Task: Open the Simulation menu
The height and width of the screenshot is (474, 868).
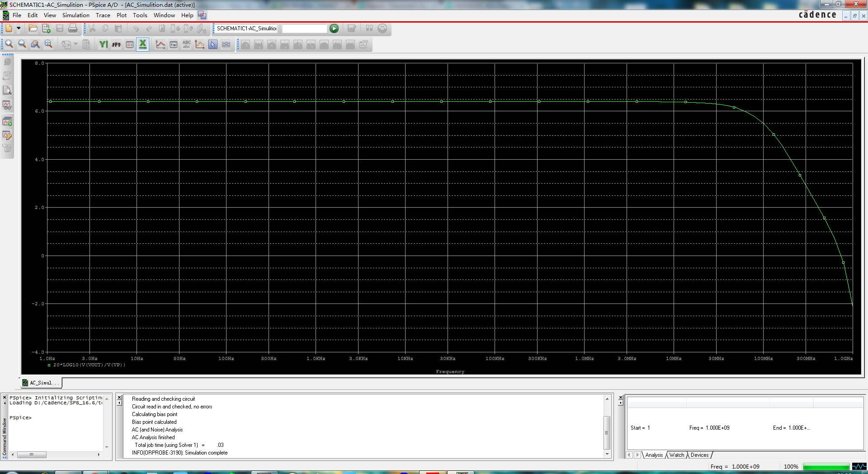Action: 75,15
